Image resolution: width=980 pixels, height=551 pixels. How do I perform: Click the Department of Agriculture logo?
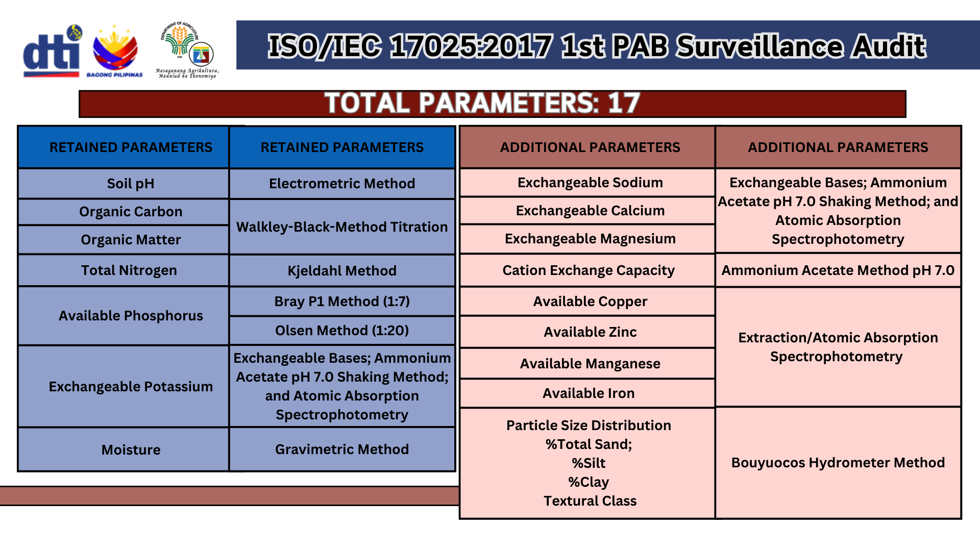coord(187,50)
